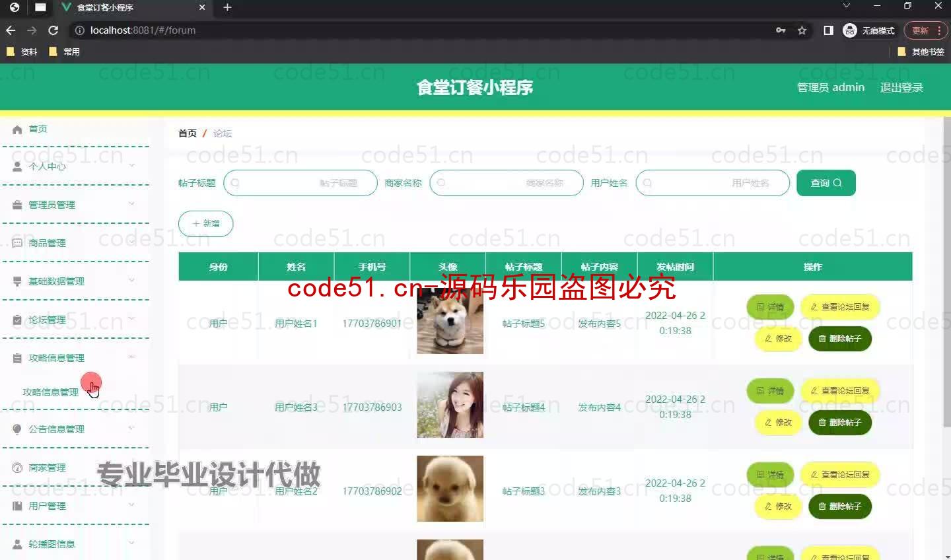Click 修改 for 帖子标题5 row
951x560 pixels.
click(778, 339)
